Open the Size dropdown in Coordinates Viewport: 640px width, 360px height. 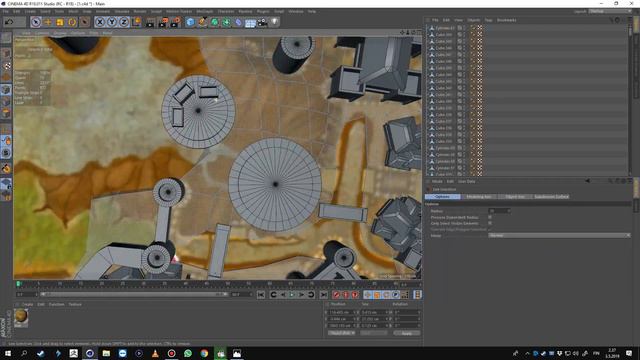click(373, 333)
